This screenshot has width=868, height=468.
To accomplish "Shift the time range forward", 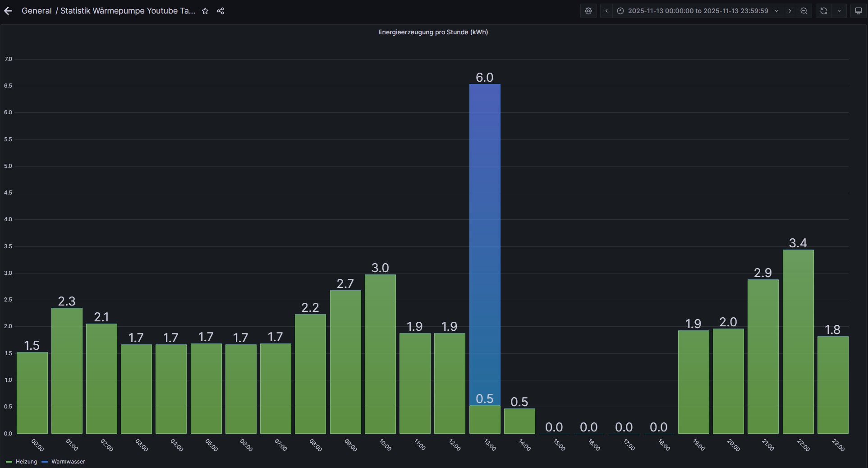I will [x=790, y=11].
